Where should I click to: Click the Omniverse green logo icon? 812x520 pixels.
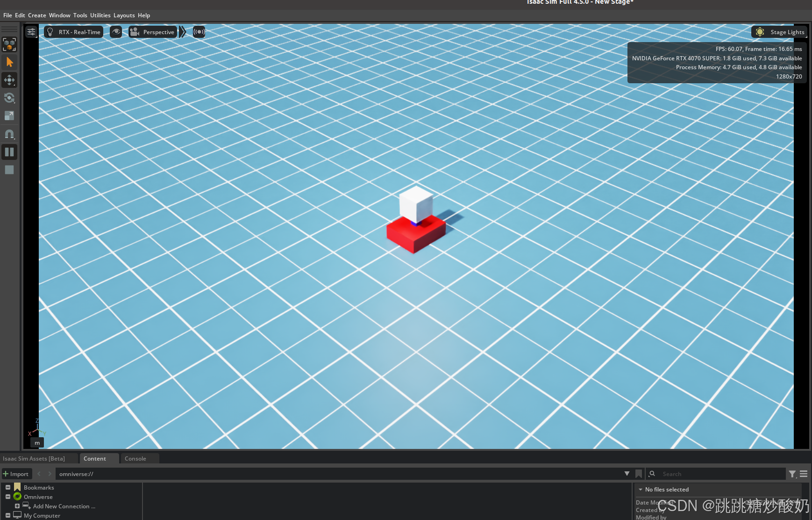17,497
